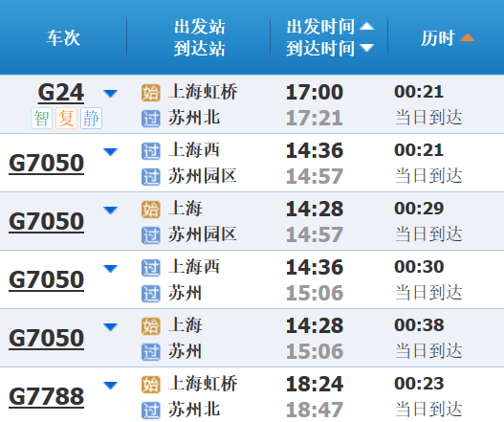Click the 始 origin icon beside 上海虹桥 at 17:00
504x422 pixels.
[x=151, y=93]
